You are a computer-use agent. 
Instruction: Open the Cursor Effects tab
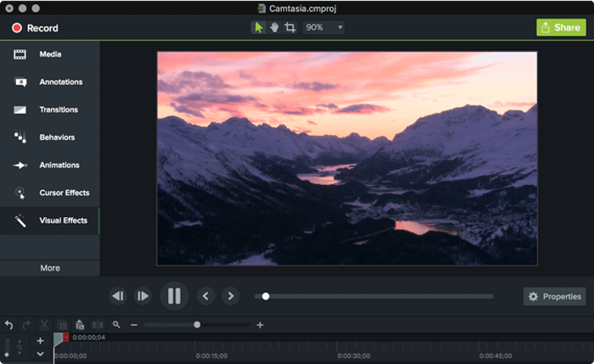click(x=49, y=193)
